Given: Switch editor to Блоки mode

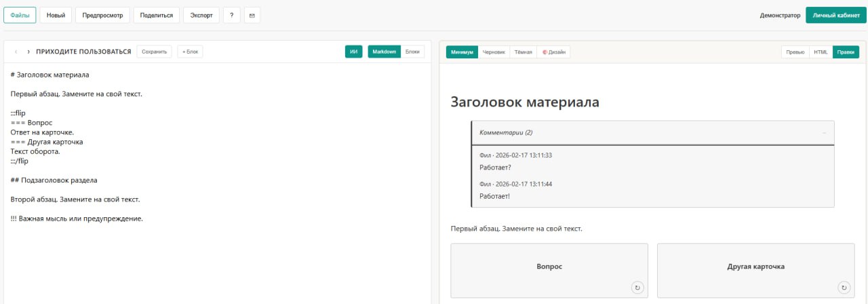Looking at the screenshot, I should (x=412, y=52).
